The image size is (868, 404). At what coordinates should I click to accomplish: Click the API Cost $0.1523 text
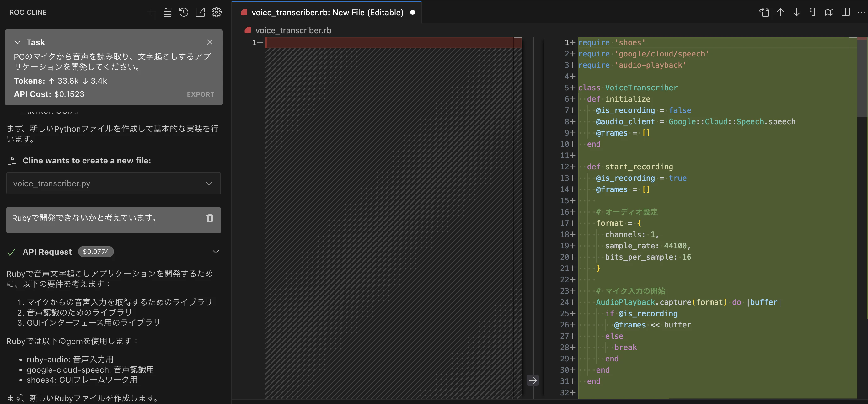pyautogui.click(x=49, y=94)
